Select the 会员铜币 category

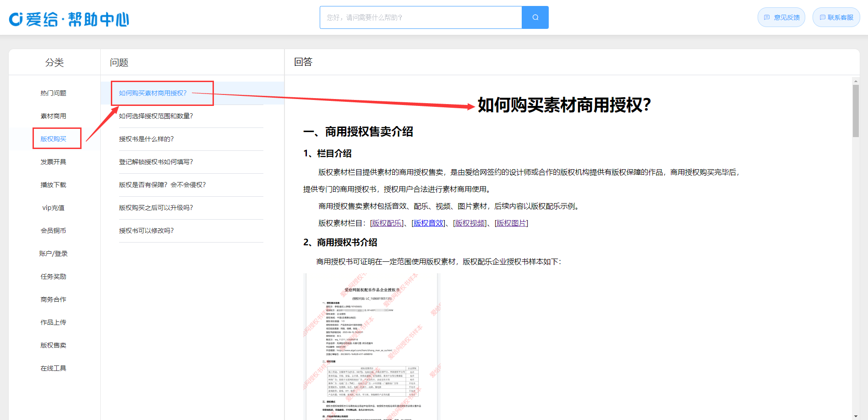pyautogui.click(x=54, y=231)
